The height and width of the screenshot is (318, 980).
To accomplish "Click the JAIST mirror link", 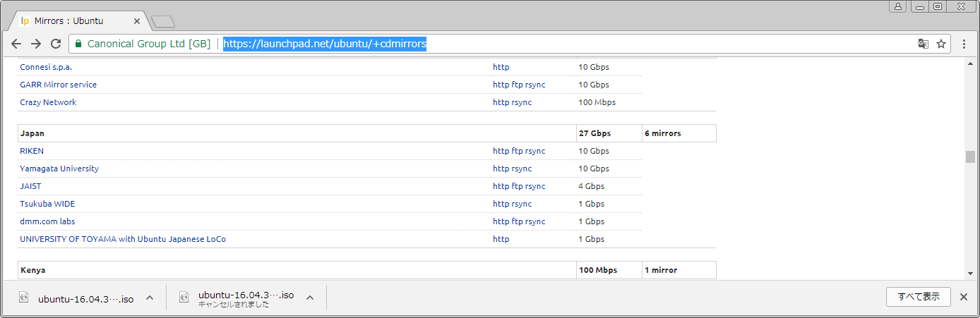I will coord(30,186).
